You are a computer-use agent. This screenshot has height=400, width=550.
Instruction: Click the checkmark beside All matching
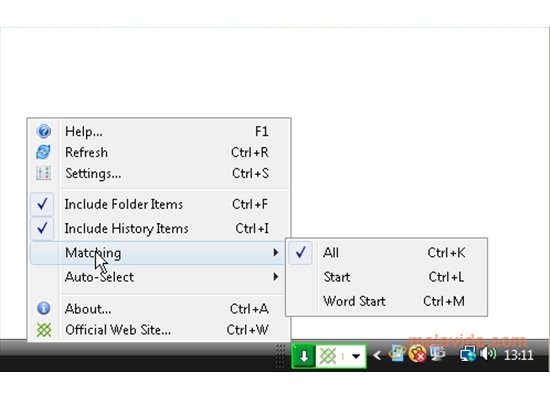point(301,252)
